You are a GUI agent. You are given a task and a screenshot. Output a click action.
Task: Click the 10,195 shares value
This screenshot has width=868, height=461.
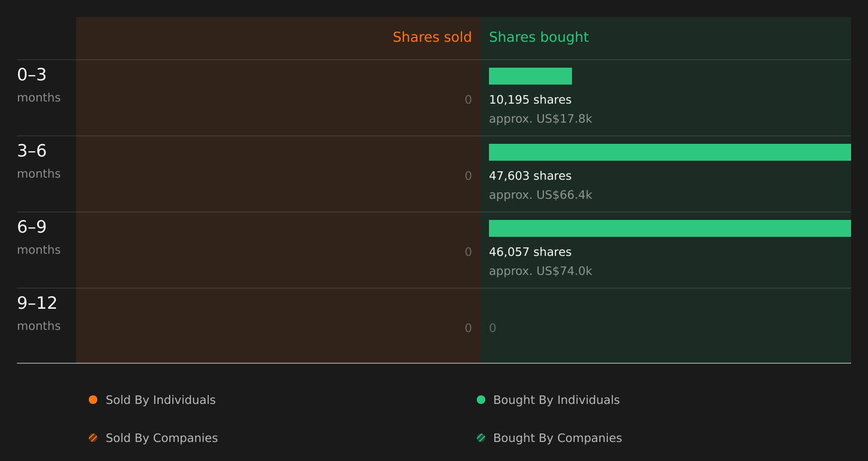(x=530, y=100)
